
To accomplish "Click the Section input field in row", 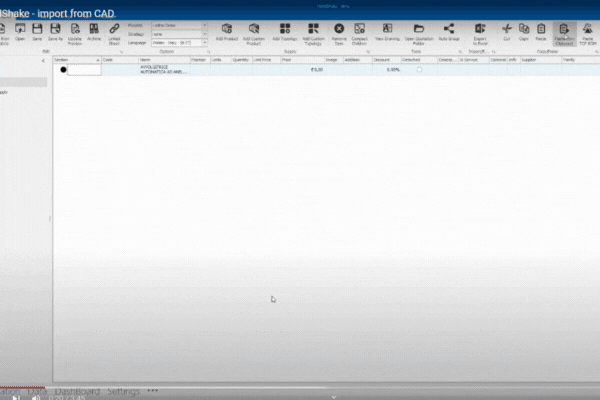I will tap(84, 70).
